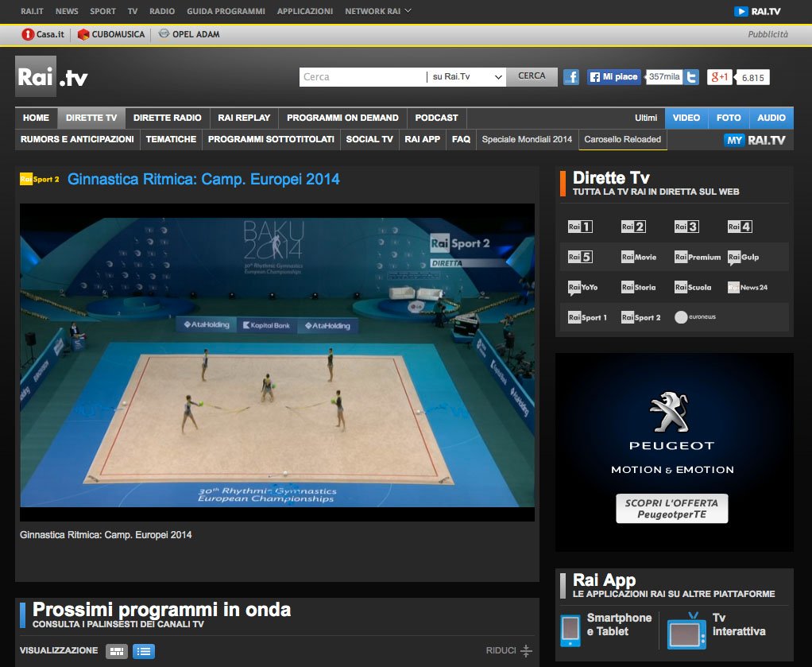Open Rai Sport 2 in Dirette Tv grid

641,317
